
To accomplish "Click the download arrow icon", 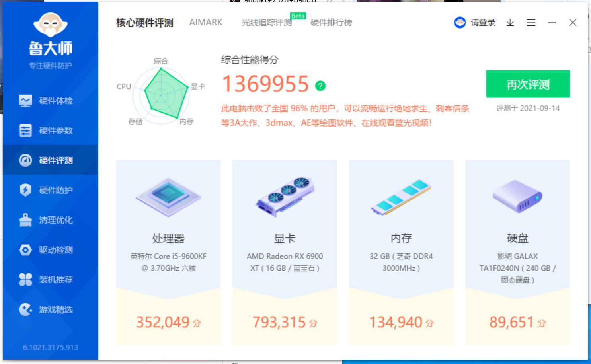I will (x=510, y=23).
